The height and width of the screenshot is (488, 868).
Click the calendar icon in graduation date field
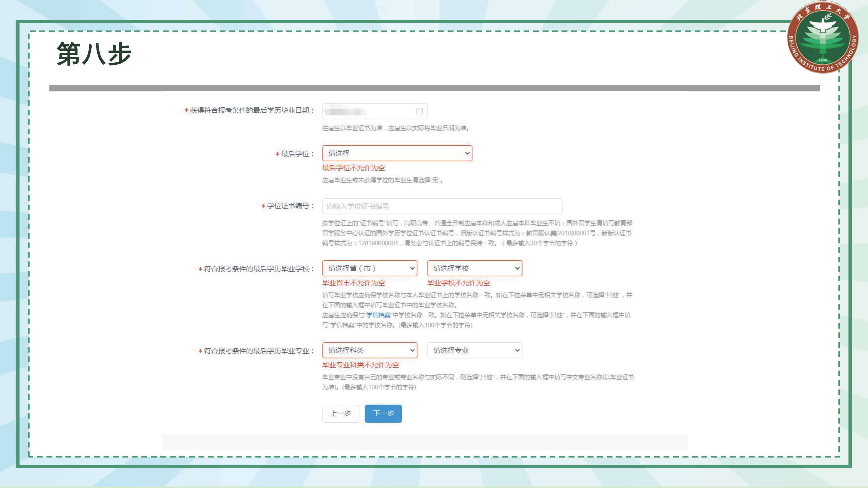click(x=420, y=111)
